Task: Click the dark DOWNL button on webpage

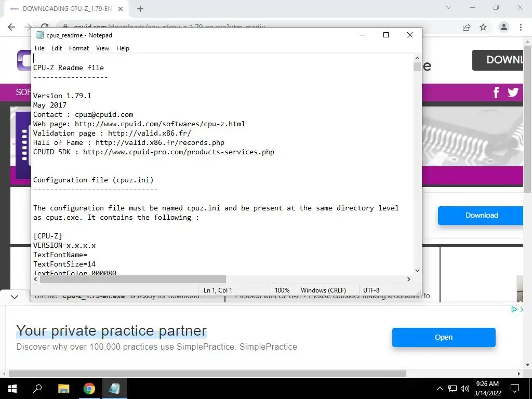Action: click(x=498, y=60)
